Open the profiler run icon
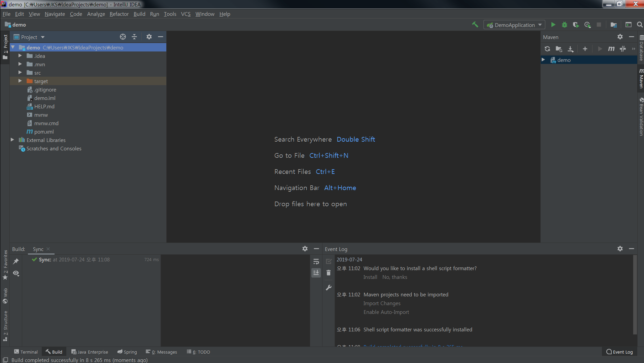This screenshot has width=644, height=363. pyautogui.click(x=587, y=25)
